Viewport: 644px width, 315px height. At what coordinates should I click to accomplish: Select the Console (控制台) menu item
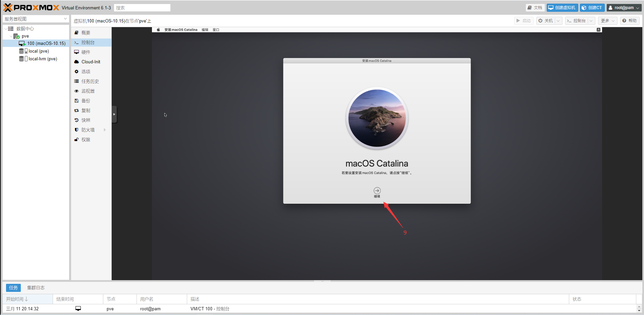pos(88,43)
